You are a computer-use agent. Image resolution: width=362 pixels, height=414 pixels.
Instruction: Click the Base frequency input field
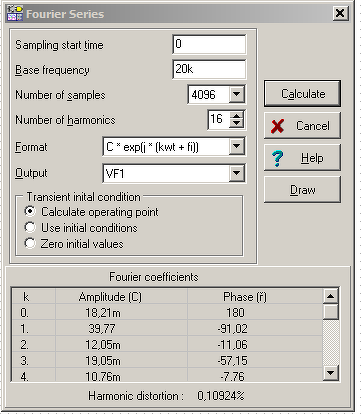(209, 69)
